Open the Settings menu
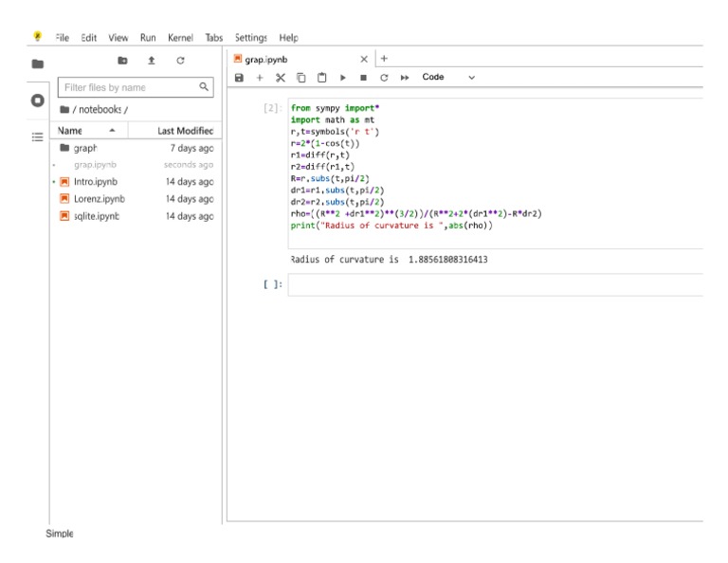 point(249,38)
